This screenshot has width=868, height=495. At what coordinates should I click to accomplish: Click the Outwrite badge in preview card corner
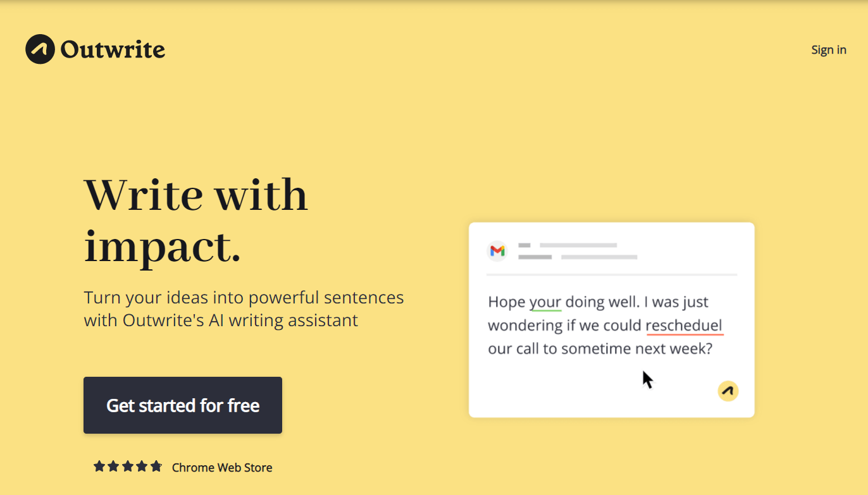(x=728, y=391)
